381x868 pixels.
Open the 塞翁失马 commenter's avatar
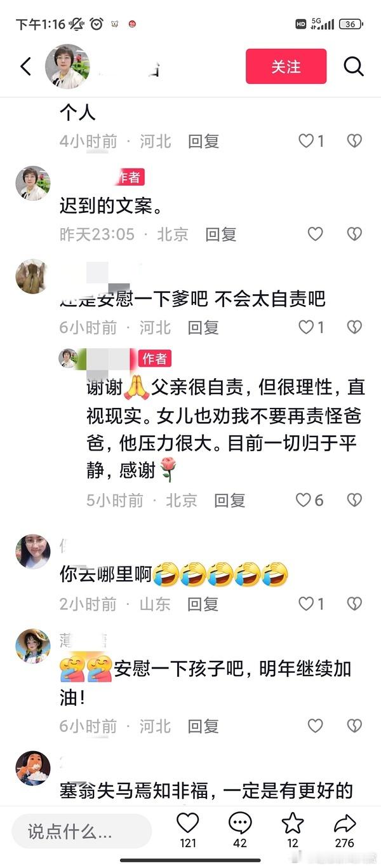pyautogui.click(x=32, y=768)
